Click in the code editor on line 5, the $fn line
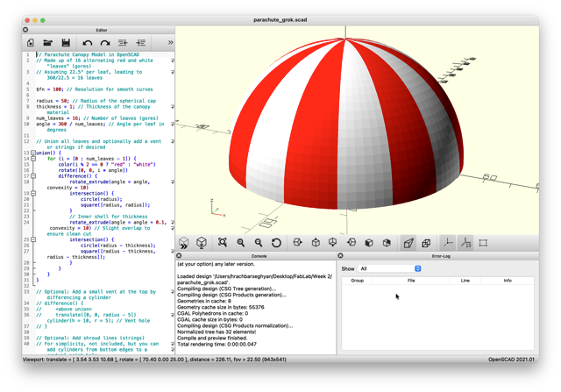The height and width of the screenshot is (392, 561). (95, 89)
